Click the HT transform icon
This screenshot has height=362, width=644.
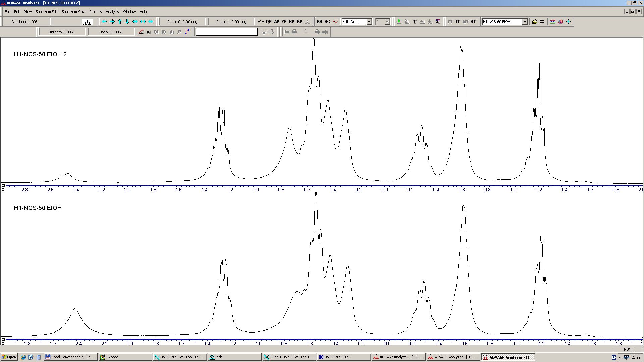click(x=473, y=22)
